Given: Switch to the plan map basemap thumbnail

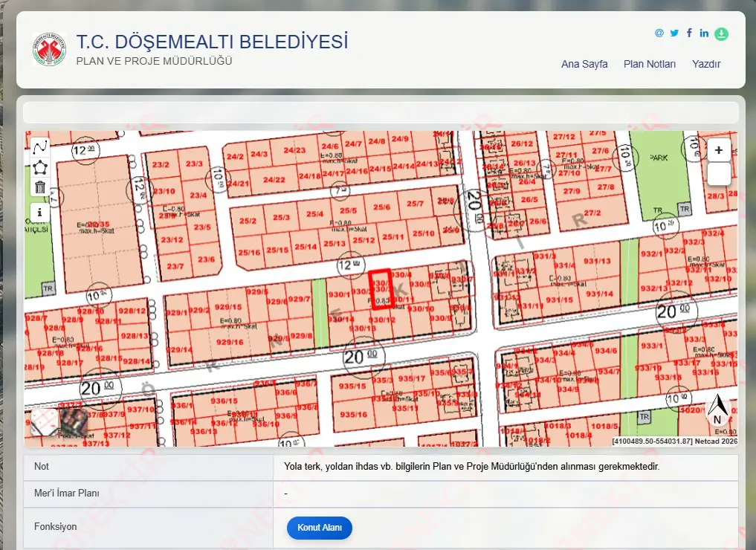Looking at the screenshot, I should pyautogui.click(x=45, y=422).
